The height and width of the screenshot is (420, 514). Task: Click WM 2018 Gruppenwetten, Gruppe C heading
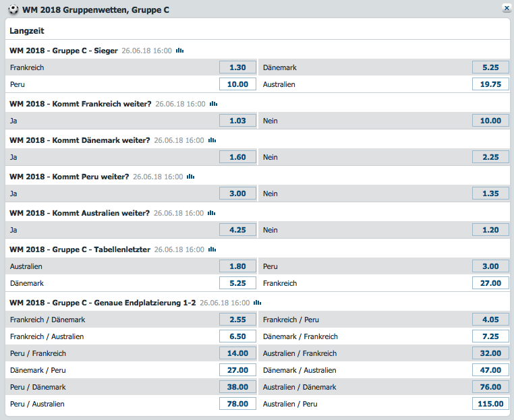pos(96,10)
